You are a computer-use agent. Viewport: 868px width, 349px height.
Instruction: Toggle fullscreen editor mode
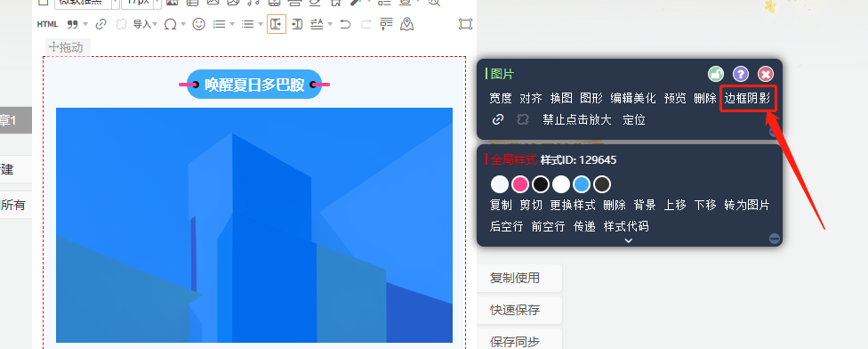tap(465, 24)
